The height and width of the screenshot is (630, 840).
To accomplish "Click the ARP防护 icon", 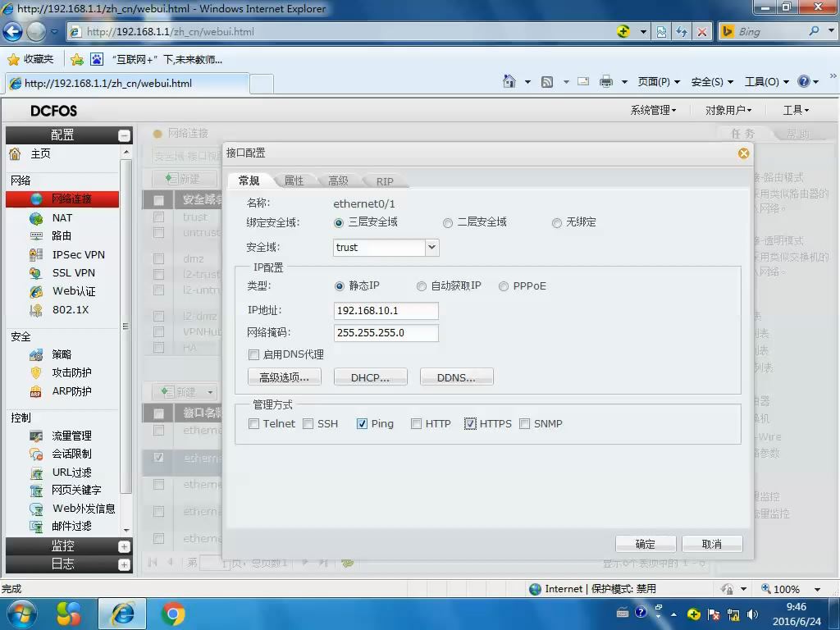I will 36,391.
